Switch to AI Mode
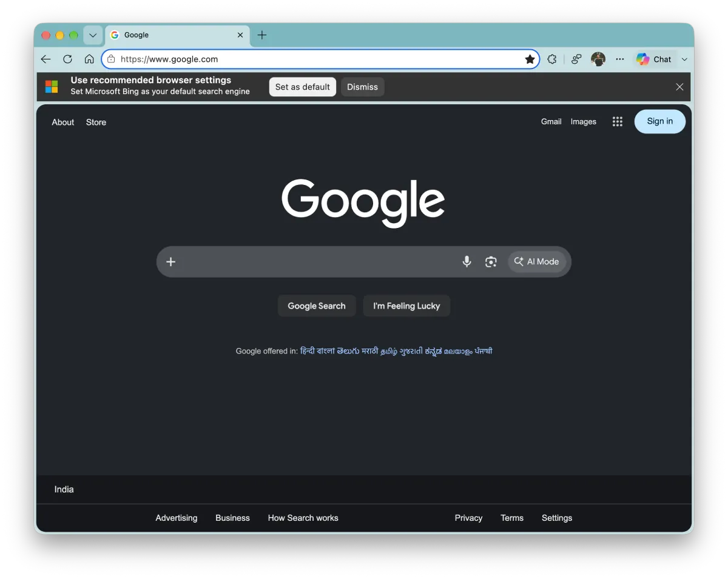This screenshot has width=728, height=579. 537,261
